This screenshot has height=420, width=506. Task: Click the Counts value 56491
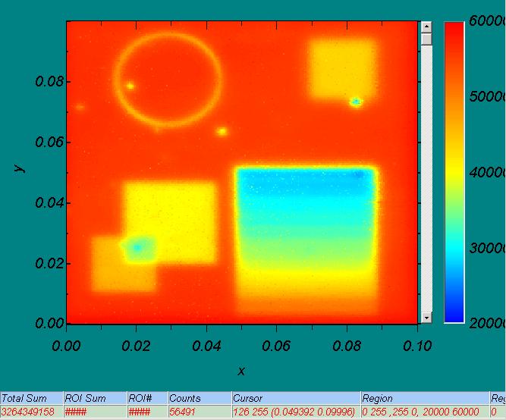(198, 412)
